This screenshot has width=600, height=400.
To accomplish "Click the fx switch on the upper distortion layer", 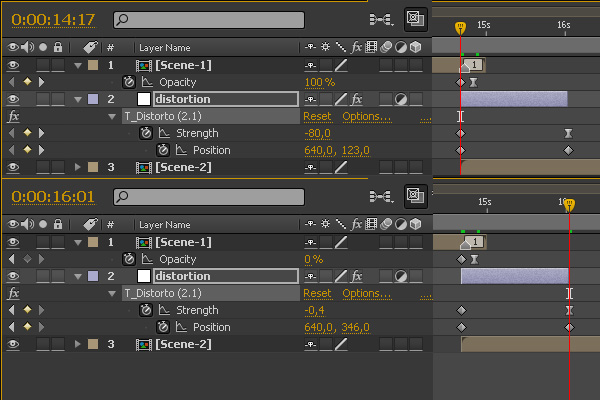I will 356,99.
